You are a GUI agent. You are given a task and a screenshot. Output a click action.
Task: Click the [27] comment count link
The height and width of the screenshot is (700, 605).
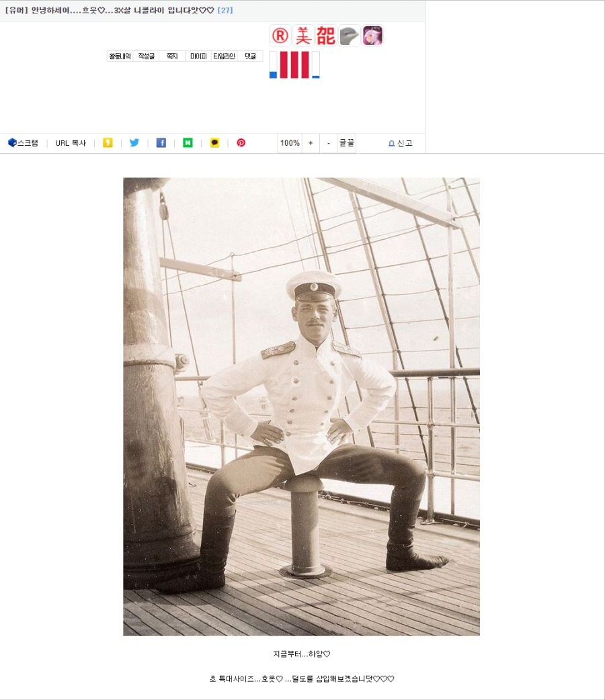click(x=225, y=10)
